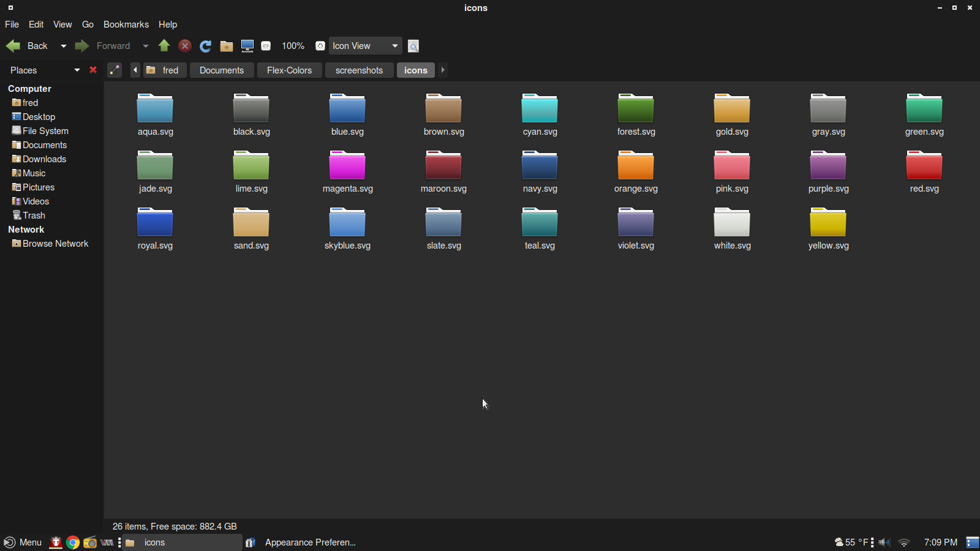Jump to screenshots in path bar

(x=359, y=70)
